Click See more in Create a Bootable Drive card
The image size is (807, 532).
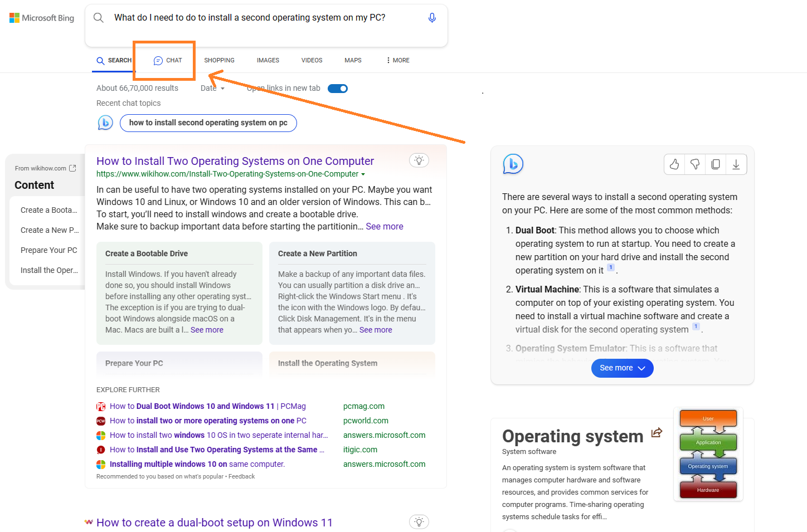click(x=207, y=330)
